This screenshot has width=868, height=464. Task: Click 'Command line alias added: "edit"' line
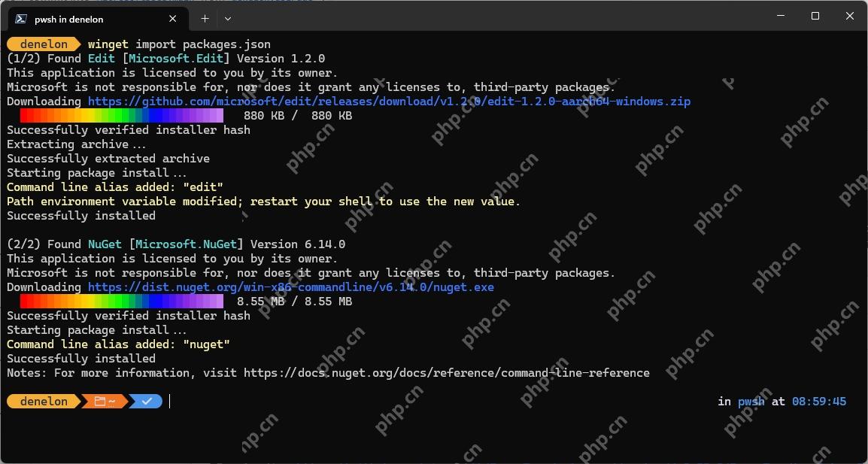click(114, 187)
